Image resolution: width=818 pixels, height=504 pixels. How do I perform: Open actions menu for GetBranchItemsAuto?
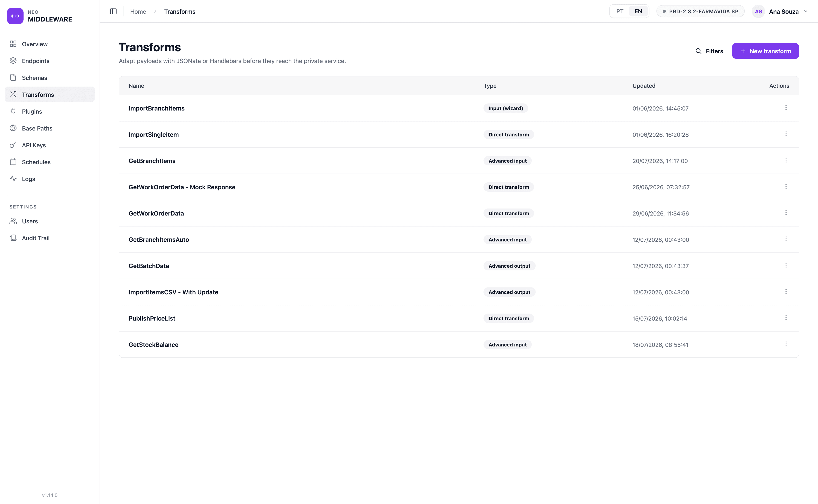point(786,239)
